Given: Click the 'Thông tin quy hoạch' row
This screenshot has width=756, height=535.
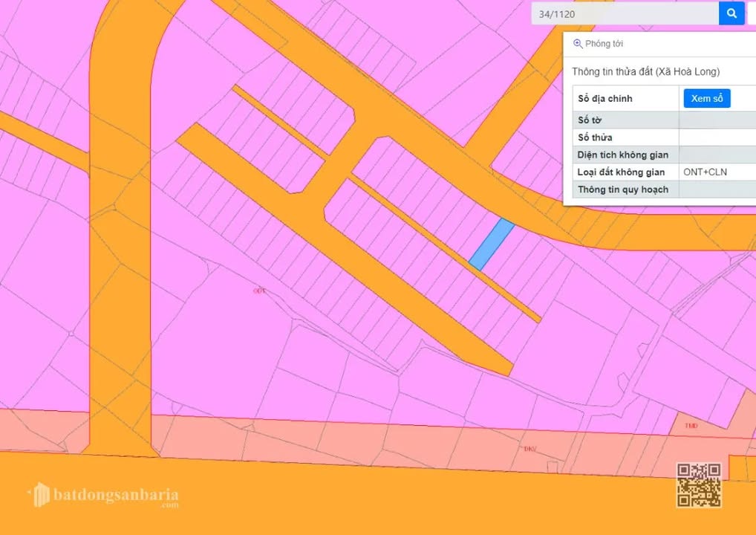Looking at the screenshot, I should point(622,189).
